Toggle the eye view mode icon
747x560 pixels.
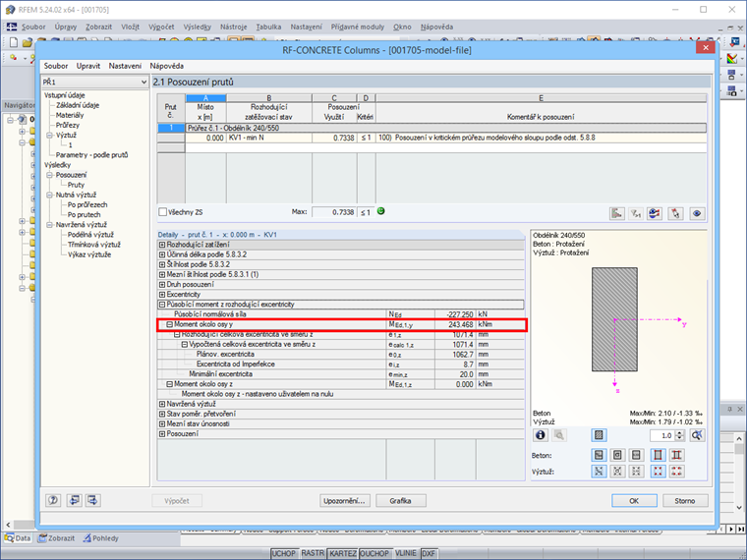(x=697, y=213)
